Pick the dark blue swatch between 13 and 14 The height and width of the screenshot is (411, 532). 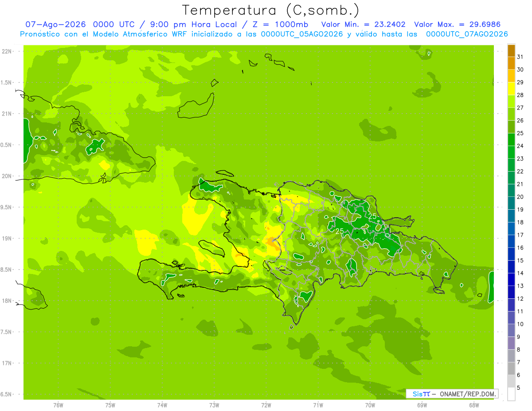[x=511, y=280]
